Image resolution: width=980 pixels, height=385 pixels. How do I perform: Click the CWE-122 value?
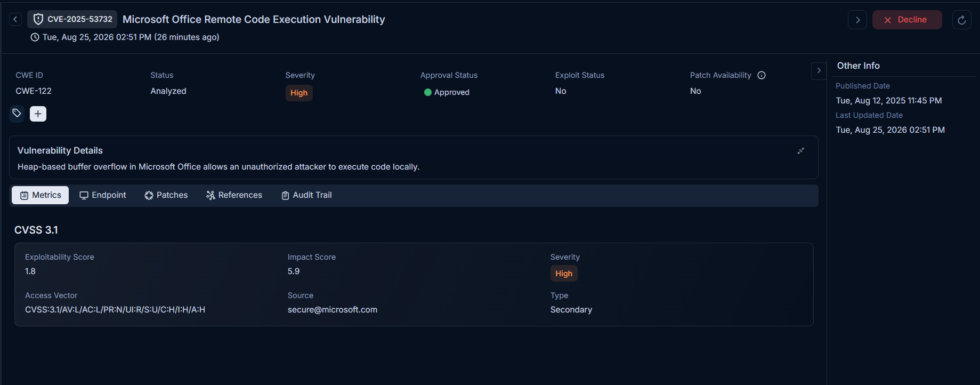tap(34, 91)
